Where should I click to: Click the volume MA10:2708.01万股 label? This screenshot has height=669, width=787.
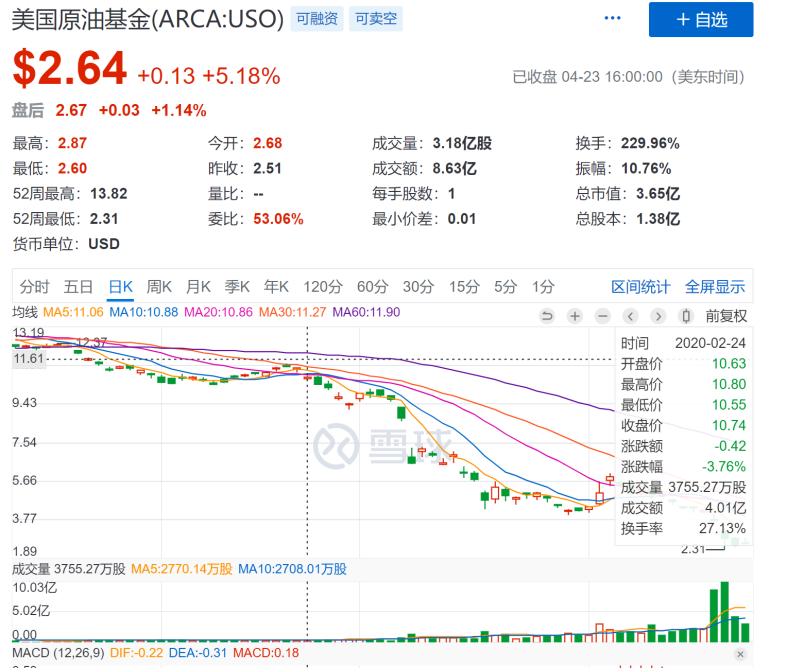(x=292, y=569)
